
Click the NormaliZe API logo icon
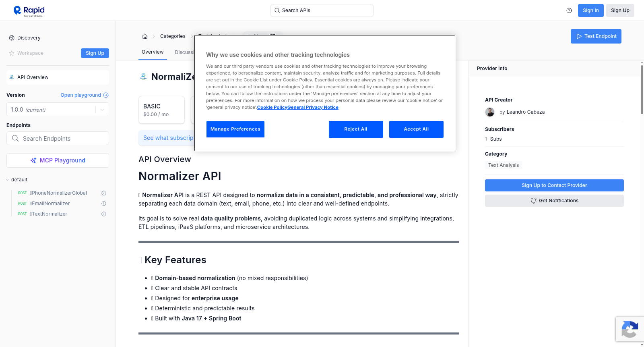pyautogui.click(x=143, y=77)
